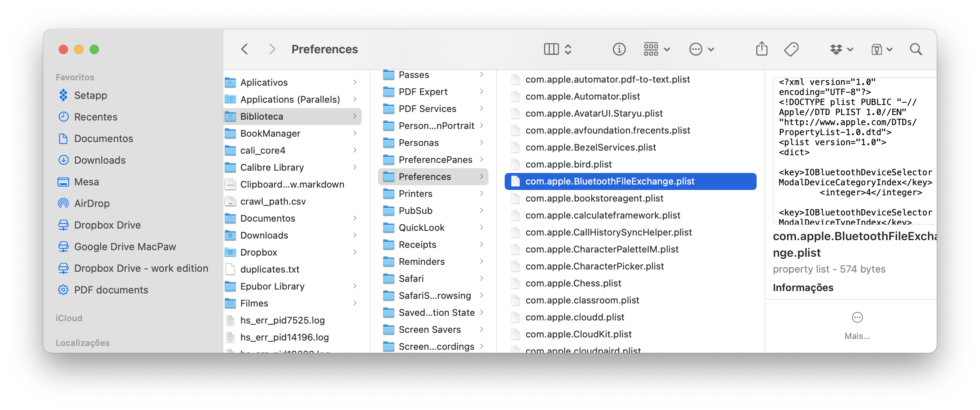
Task: Click the Share icon in toolbar
Action: (x=762, y=49)
